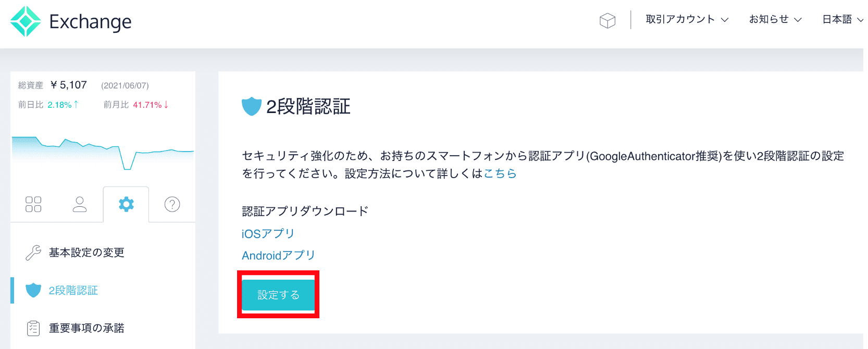The width and height of the screenshot is (868, 349).
Task: Expand the 日本語 language dropdown
Action: click(x=841, y=19)
